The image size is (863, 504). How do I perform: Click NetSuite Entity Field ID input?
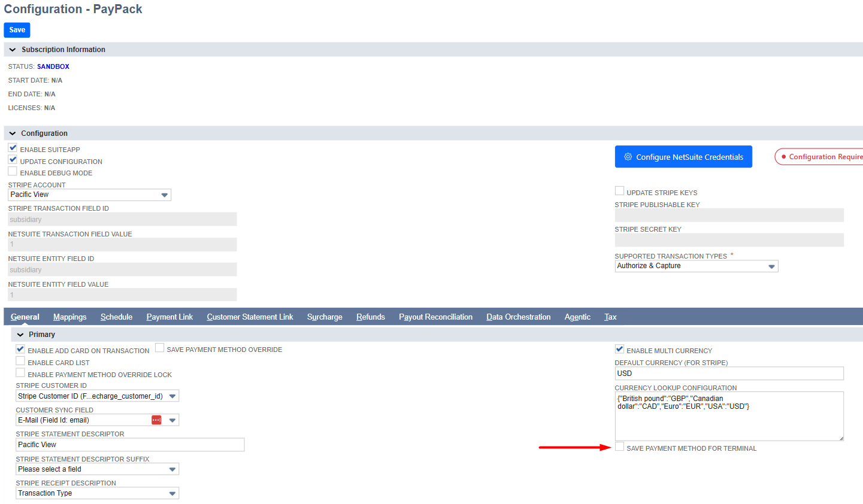122,270
